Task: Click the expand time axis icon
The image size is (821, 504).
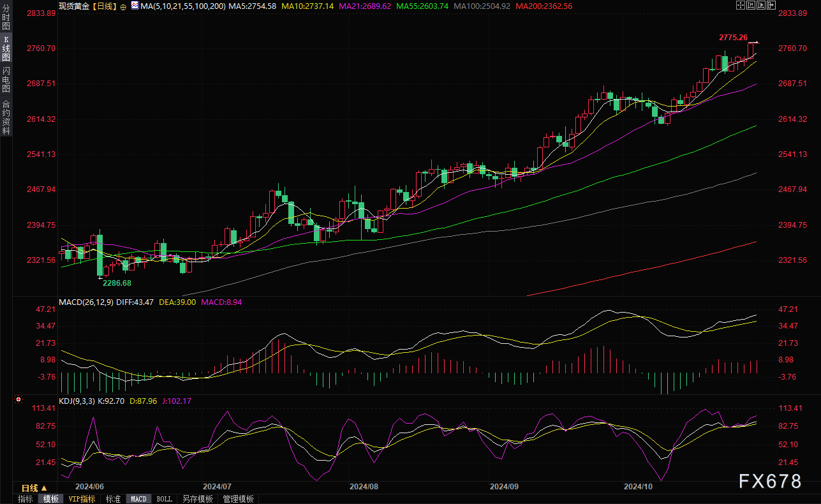Action: pyautogui.click(x=761, y=5)
